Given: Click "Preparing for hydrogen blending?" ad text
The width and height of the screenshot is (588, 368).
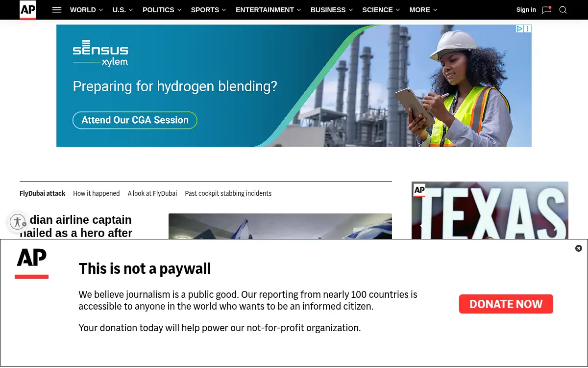Looking at the screenshot, I should coord(175,87).
